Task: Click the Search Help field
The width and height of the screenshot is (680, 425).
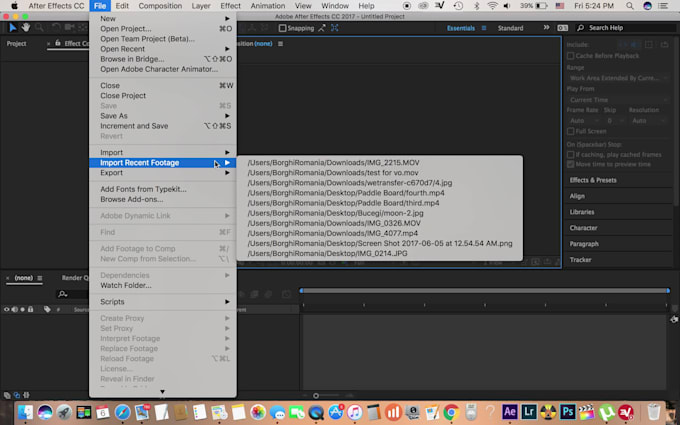Action: pyautogui.click(x=627, y=28)
